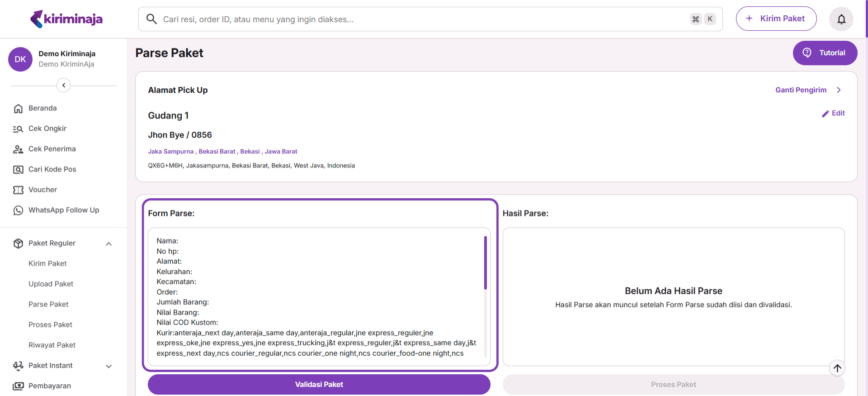Click the Kiriminaja logo

pos(66,19)
